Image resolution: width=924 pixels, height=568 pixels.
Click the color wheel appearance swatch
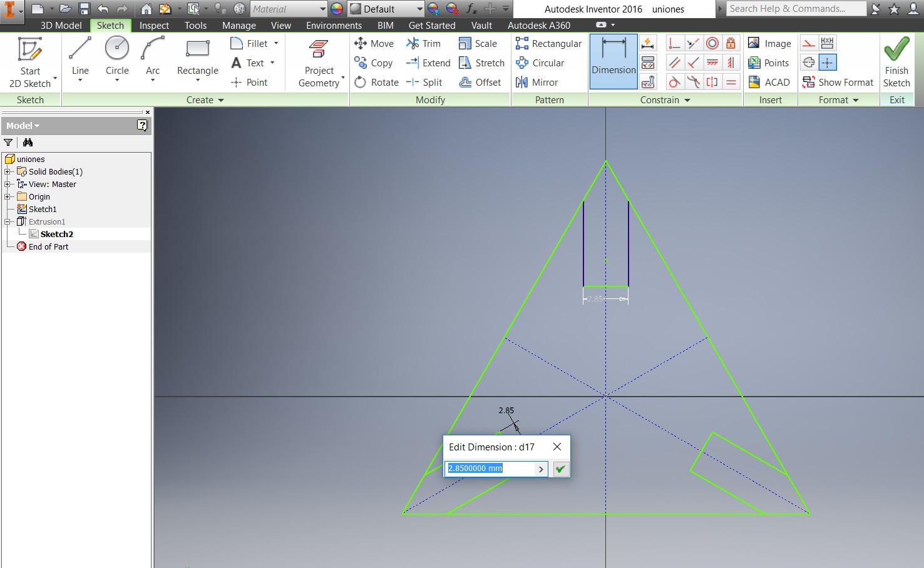pyautogui.click(x=337, y=9)
